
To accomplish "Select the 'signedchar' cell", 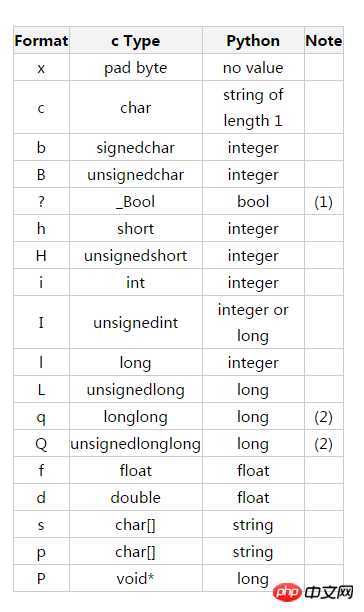I will [136, 148].
